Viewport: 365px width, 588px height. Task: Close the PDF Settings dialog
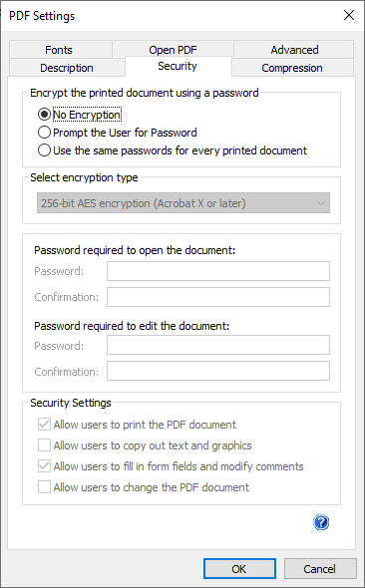[349, 15]
